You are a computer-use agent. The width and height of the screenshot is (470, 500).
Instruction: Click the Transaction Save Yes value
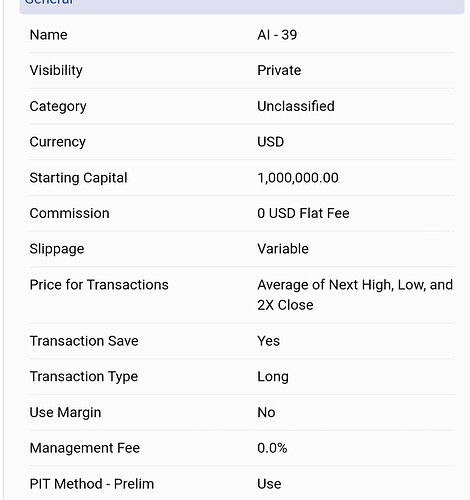[268, 341]
